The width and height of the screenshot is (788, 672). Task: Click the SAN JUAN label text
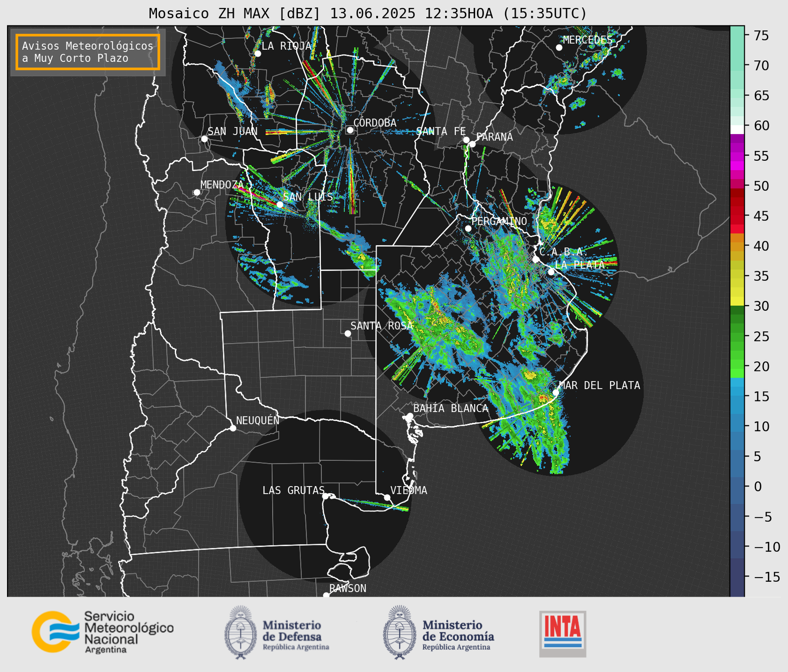coord(232,131)
